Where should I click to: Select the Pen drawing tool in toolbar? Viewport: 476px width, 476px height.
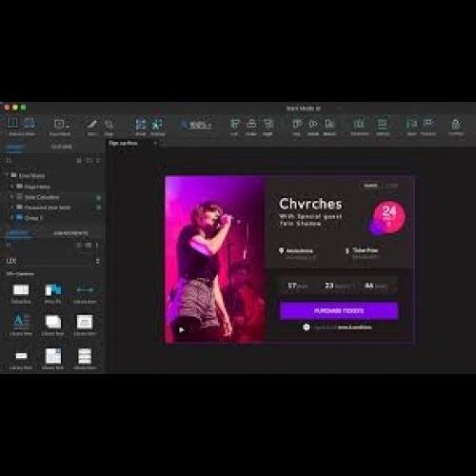(92, 124)
